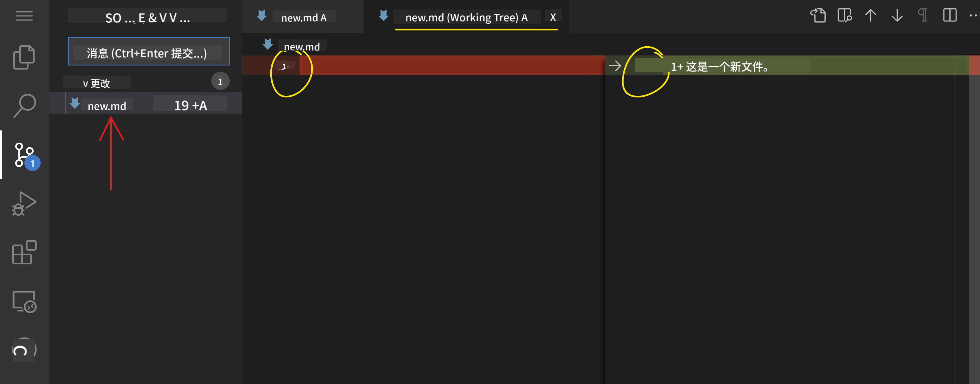The height and width of the screenshot is (384, 980).
Task: Click the Source Control branch icon
Action: point(24,155)
